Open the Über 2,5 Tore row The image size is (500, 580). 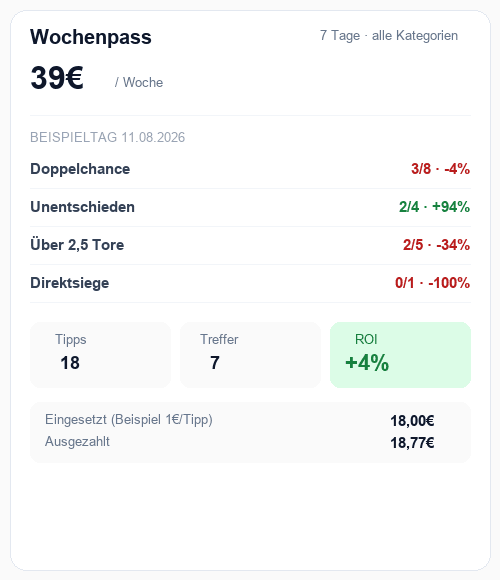coord(250,246)
